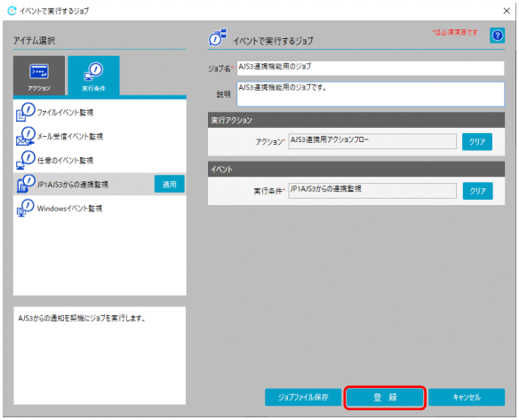Save the job with ジョブファイル保存
519x420 pixels.
(x=303, y=397)
